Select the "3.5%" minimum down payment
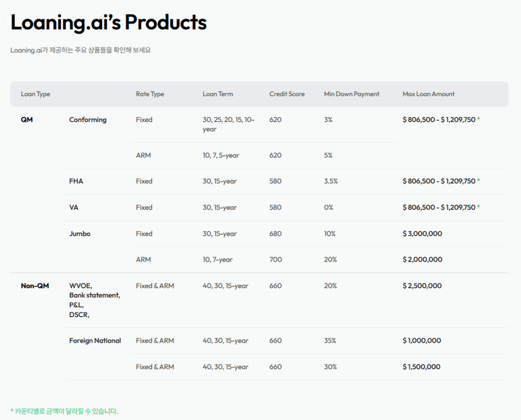The height and width of the screenshot is (420, 521). [x=331, y=181]
